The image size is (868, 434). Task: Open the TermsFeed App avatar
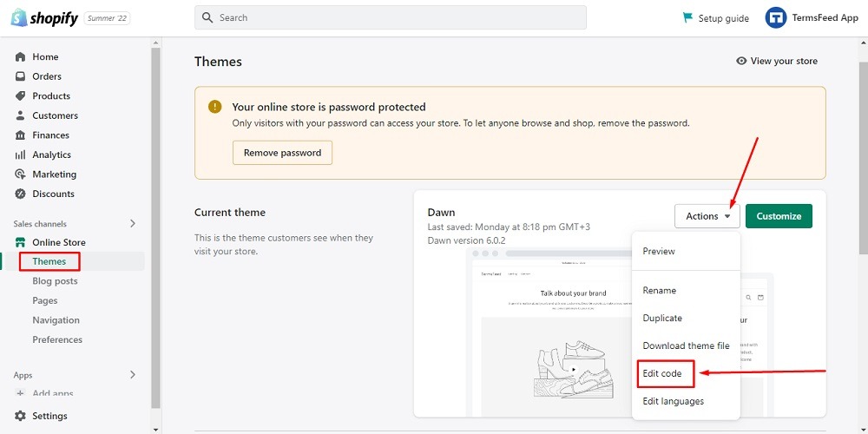click(x=775, y=17)
